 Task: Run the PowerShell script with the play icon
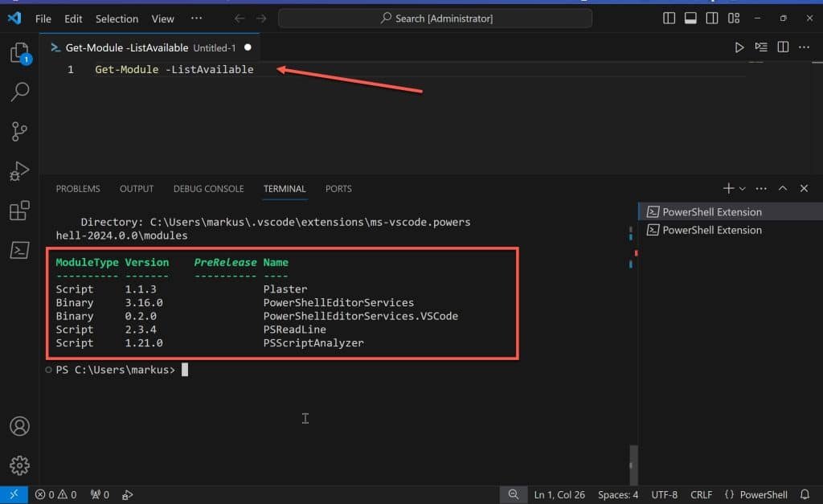[x=739, y=47]
